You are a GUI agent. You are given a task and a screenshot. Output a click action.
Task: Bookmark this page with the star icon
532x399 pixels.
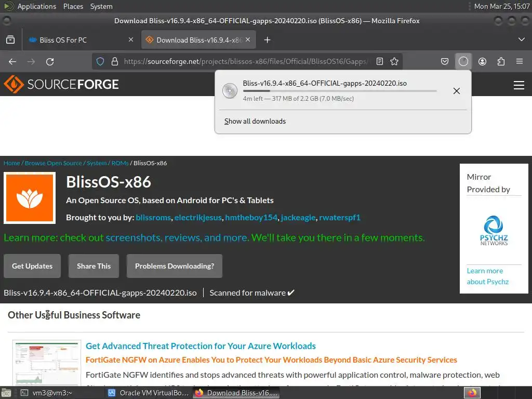click(x=394, y=61)
